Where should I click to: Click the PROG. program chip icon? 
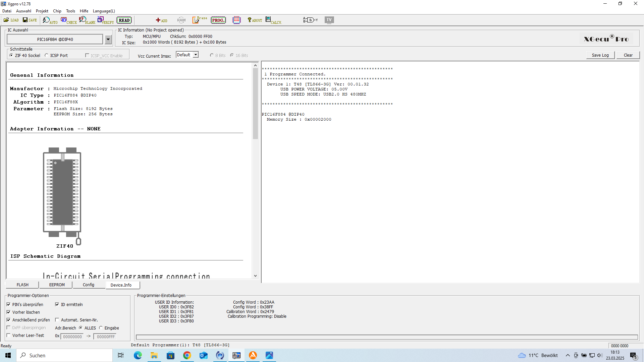[218, 20]
